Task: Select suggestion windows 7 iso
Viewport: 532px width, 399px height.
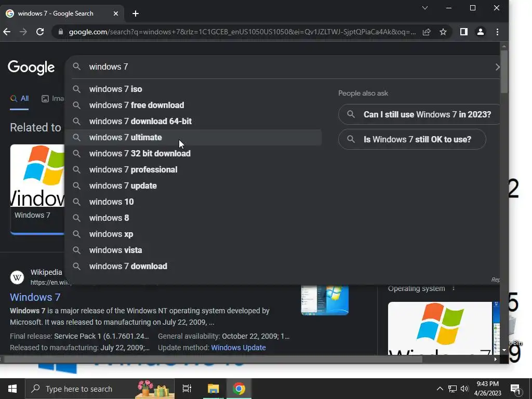Action: (x=193, y=89)
